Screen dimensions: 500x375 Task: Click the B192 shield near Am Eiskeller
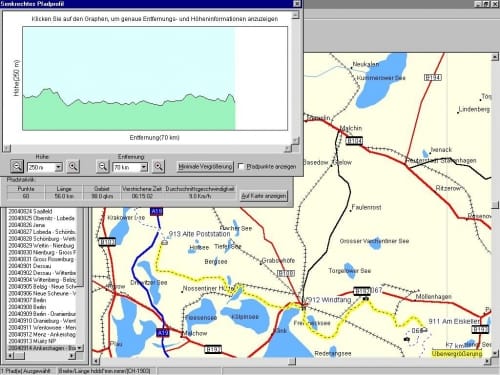(480, 329)
